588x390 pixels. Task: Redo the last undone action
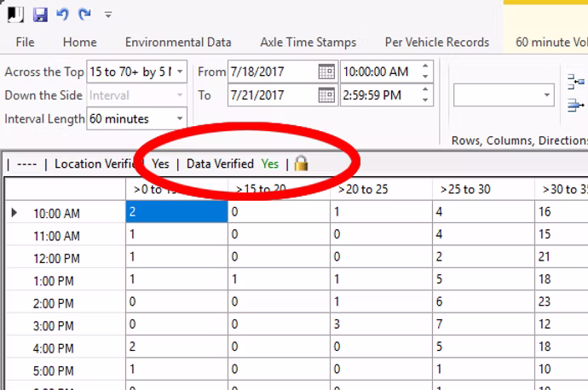point(84,14)
